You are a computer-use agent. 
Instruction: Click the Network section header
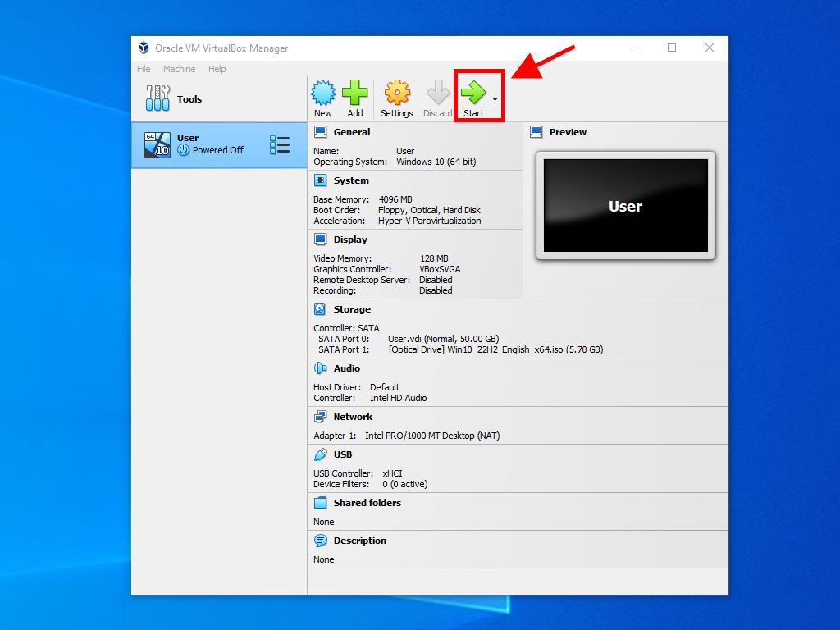(x=353, y=417)
